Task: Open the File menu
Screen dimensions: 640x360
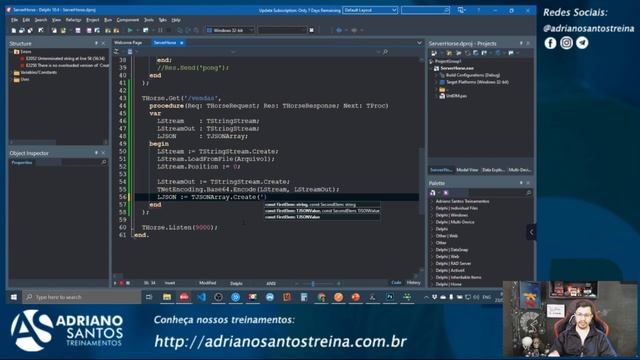Action: tap(14, 20)
